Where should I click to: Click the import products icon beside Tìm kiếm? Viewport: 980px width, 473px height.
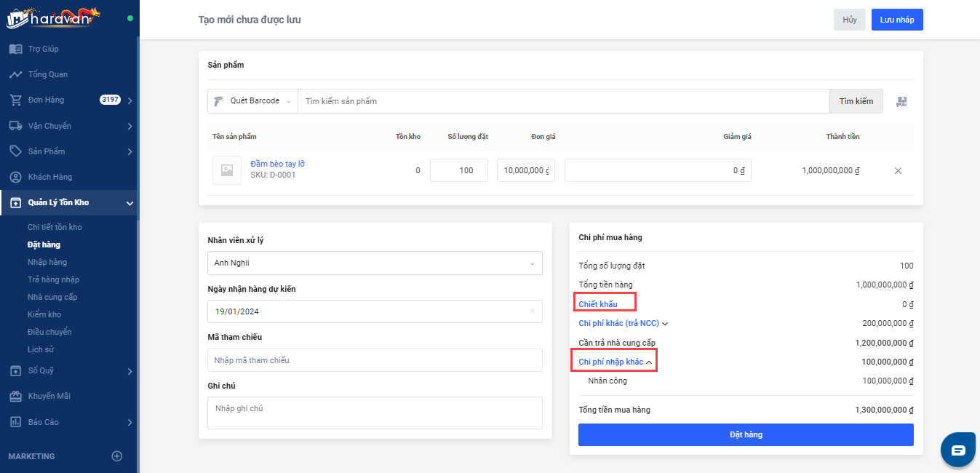pyautogui.click(x=901, y=102)
